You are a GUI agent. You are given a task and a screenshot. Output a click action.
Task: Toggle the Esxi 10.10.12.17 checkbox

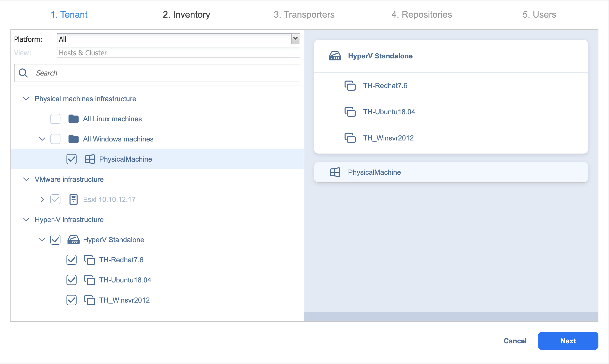pyautogui.click(x=55, y=199)
